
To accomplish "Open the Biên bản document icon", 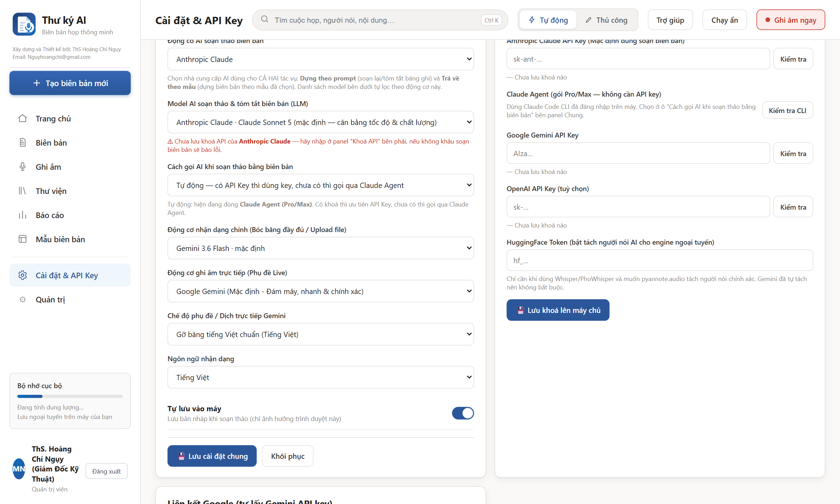I will (x=22, y=142).
